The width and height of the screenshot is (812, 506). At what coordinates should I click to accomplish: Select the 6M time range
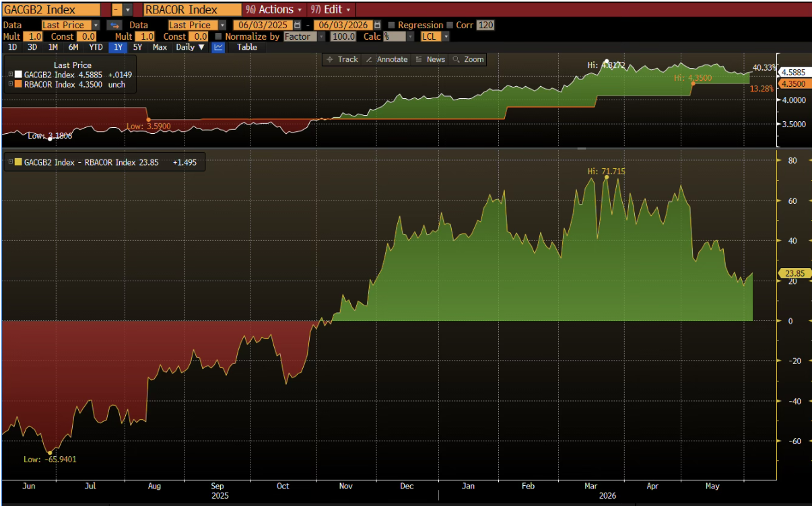[x=73, y=47]
